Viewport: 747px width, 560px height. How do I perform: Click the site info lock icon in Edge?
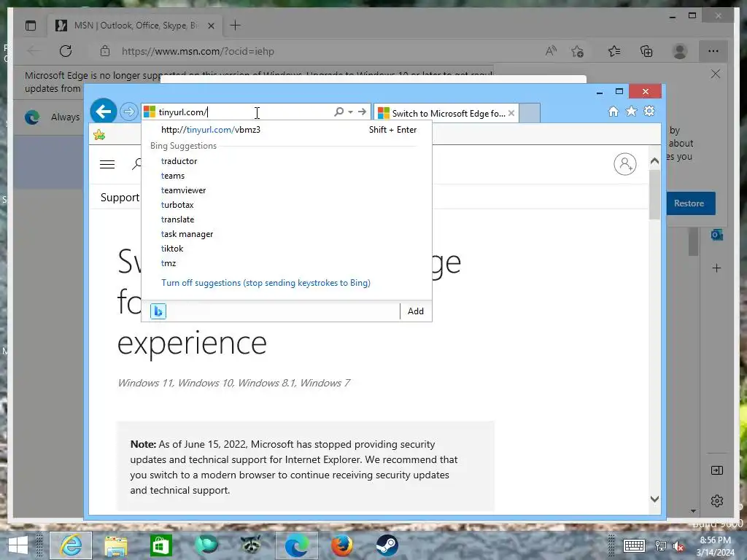click(x=105, y=51)
